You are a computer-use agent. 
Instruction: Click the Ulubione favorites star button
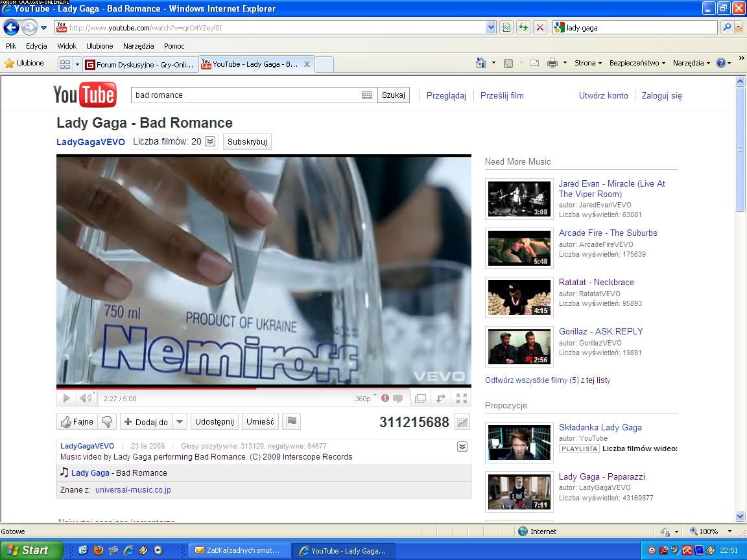point(24,63)
